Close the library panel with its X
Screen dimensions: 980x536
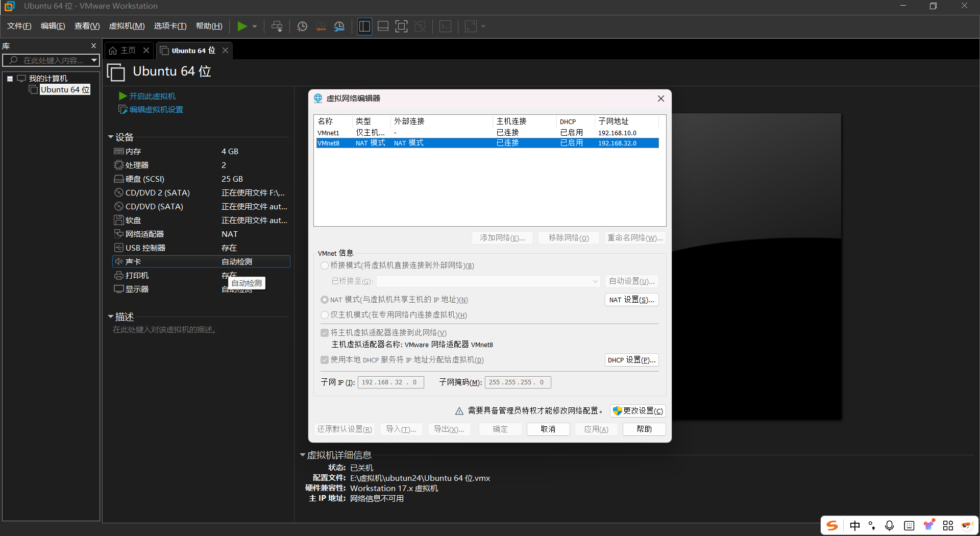click(x=93, y=46)
